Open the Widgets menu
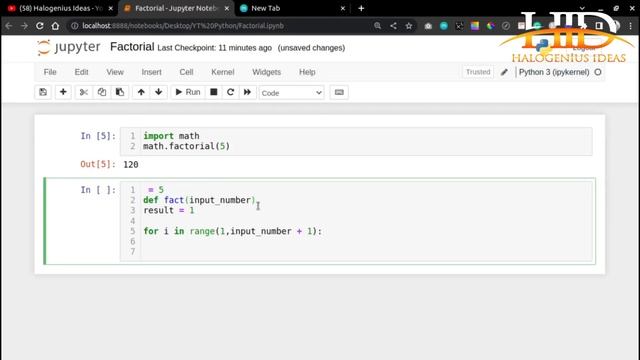The image size is (640, 360). 267,72
